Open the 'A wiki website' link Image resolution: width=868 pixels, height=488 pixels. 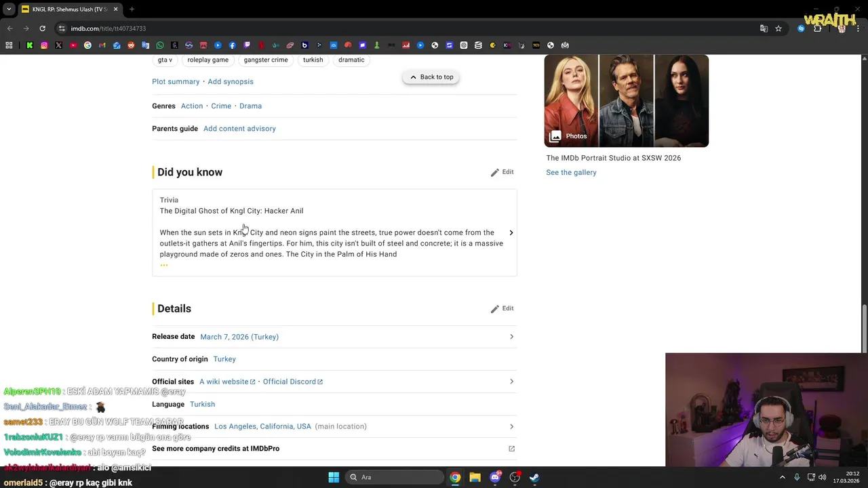[x=227, y=382]
